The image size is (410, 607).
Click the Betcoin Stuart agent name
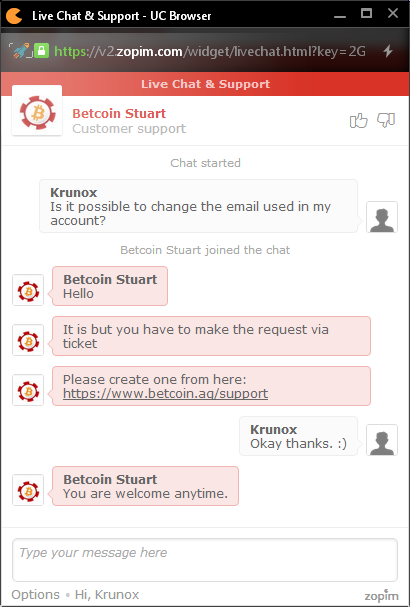[119, 113]
